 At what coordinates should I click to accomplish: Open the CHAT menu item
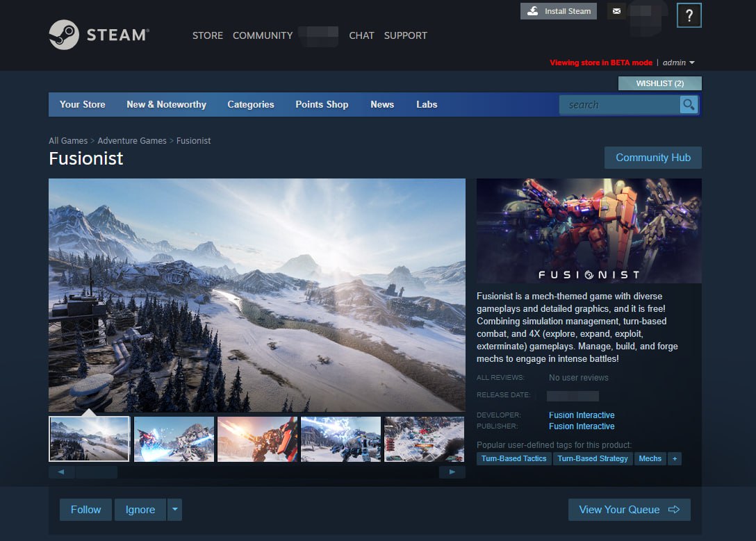coord(361,35)
